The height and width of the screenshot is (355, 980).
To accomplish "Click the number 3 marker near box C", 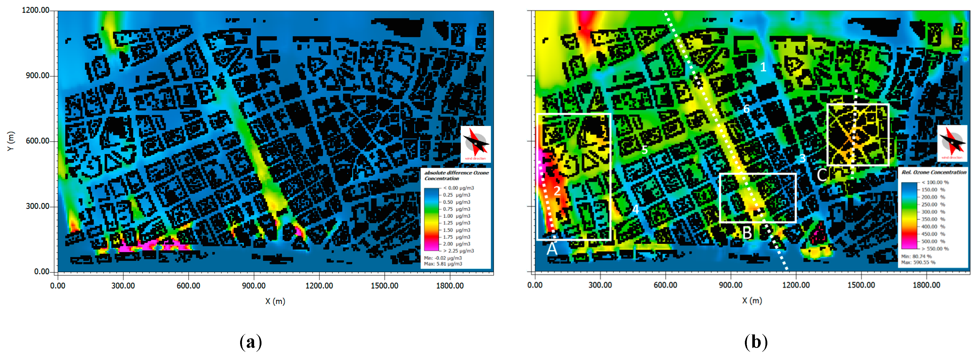I will 802,158.
